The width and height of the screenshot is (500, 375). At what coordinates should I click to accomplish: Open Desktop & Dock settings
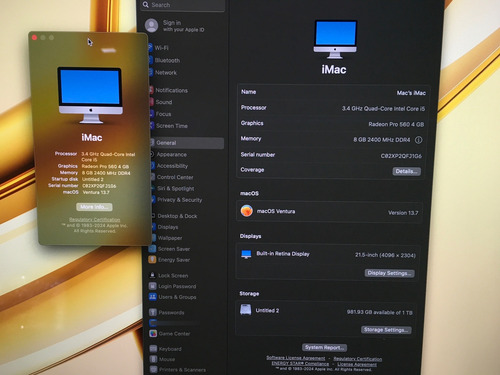click(x=177, y=216)
